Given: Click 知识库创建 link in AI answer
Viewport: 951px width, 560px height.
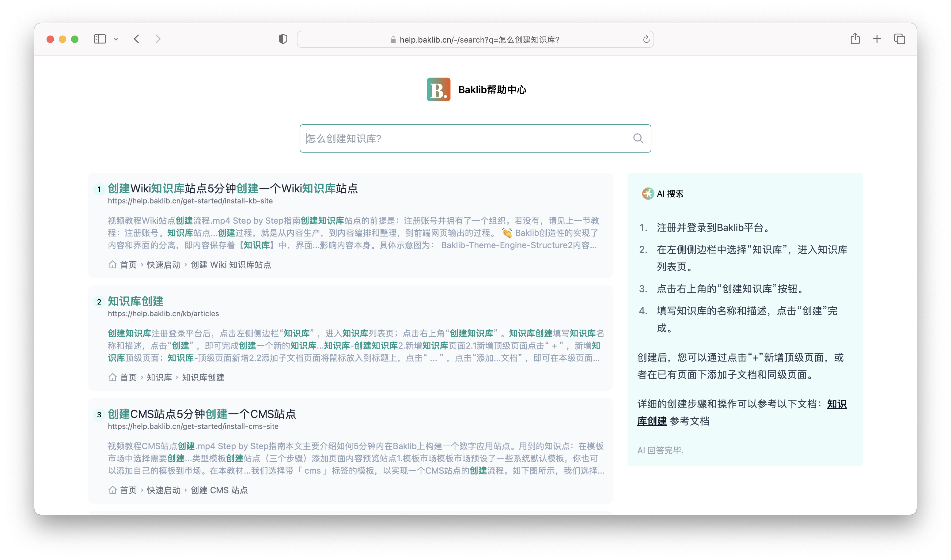Looking at the screenshot, I should (652, 421).
